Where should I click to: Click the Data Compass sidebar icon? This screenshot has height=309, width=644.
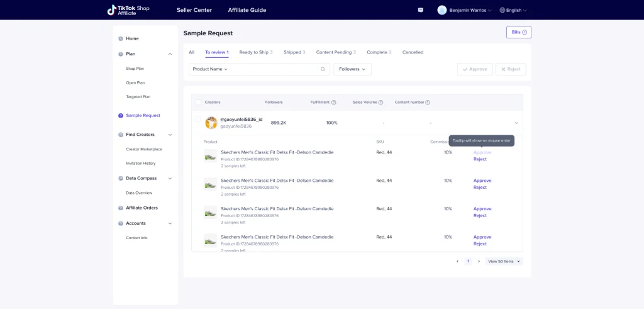click(x=121, y=178)
